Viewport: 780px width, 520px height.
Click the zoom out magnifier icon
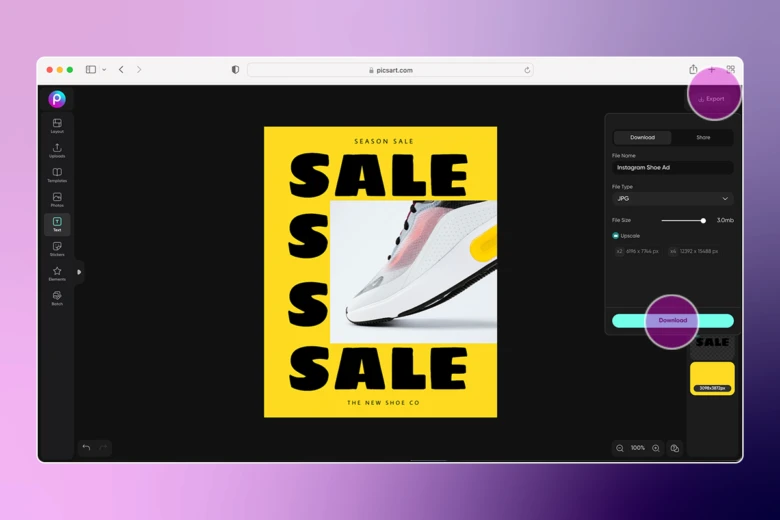click(x=620, y=448)
